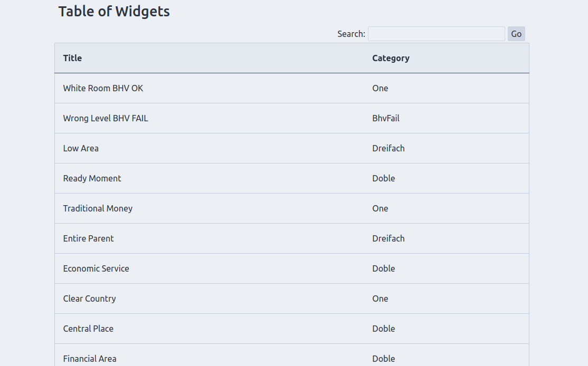Screen dimensions: 588x366
Task: Click Dreifach category in Low Area row
Action: [388, 148]
